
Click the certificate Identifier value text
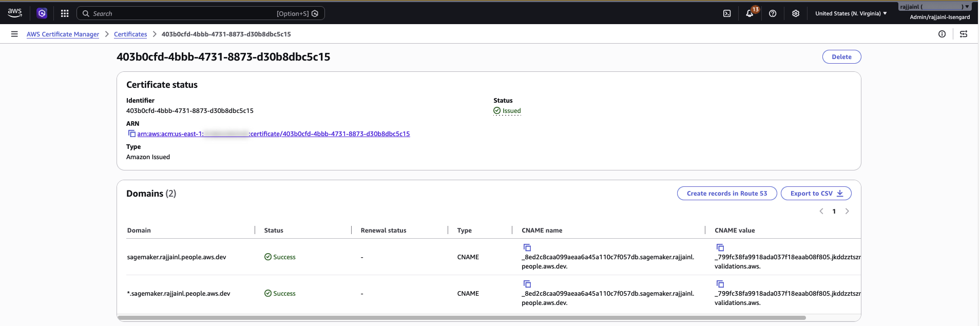coord(190,110)
